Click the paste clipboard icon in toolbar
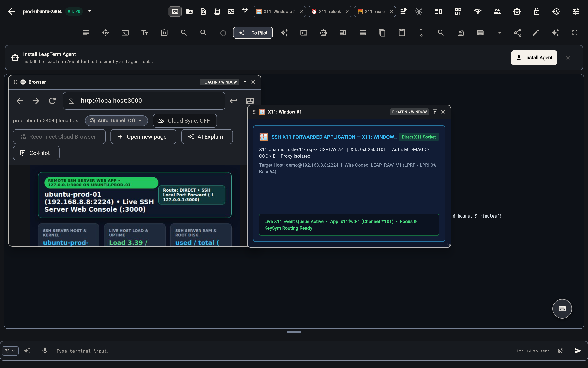The image size is (588, 368). pyautogui.click(x=402, y=33)
